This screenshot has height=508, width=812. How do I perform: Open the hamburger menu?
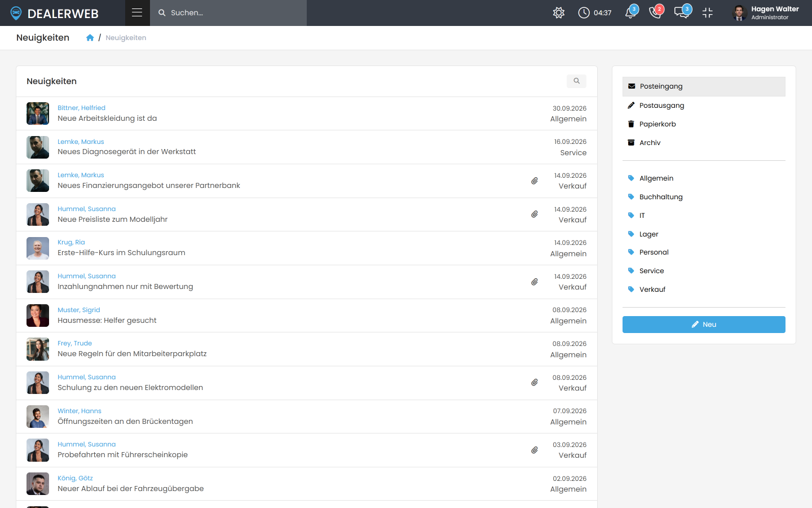pyautogui.click(x=137, y=12)
